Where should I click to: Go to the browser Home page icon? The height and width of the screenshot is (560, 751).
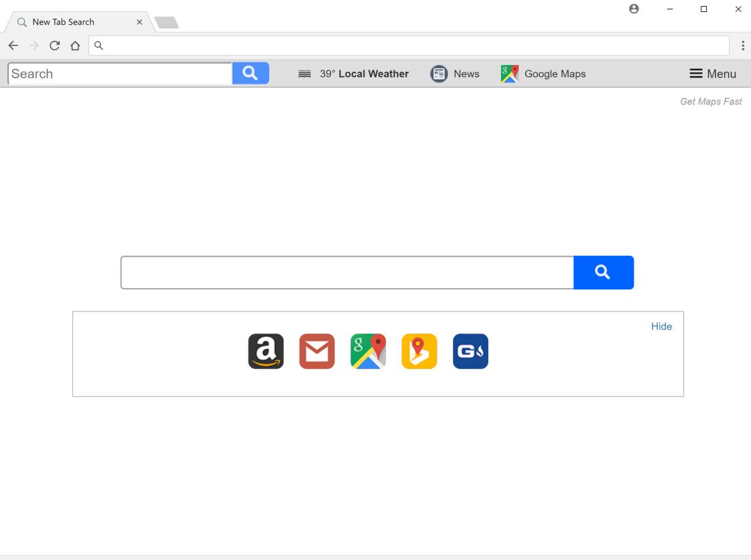(75, 46)
